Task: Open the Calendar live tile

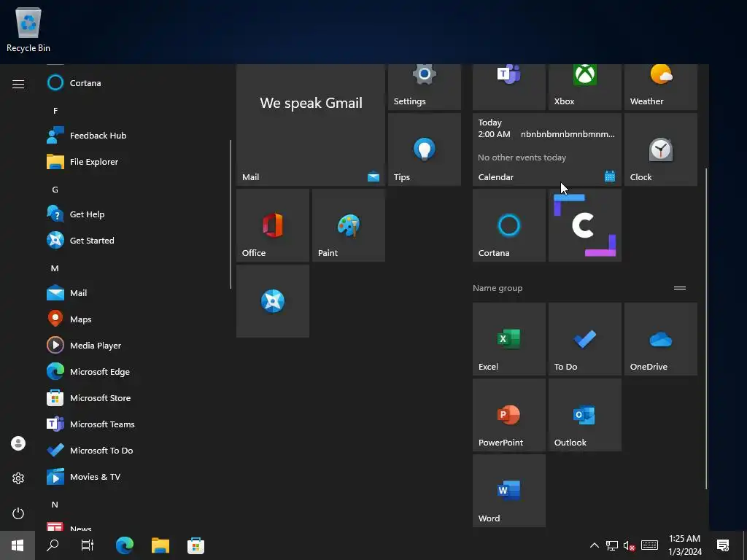Action: (x=547, y=149)
